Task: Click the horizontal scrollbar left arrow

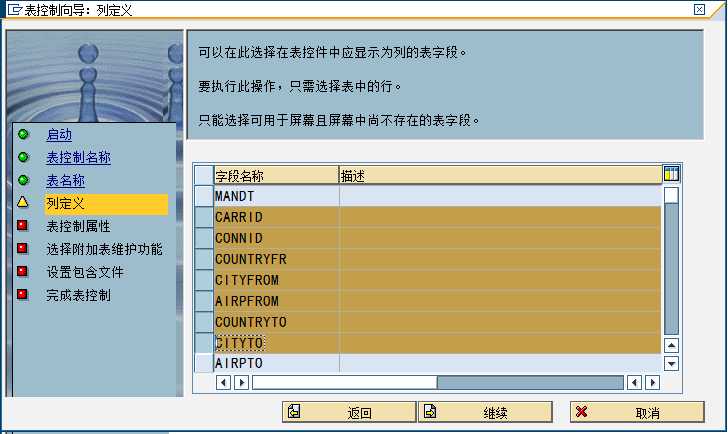Action: [240, 382]
